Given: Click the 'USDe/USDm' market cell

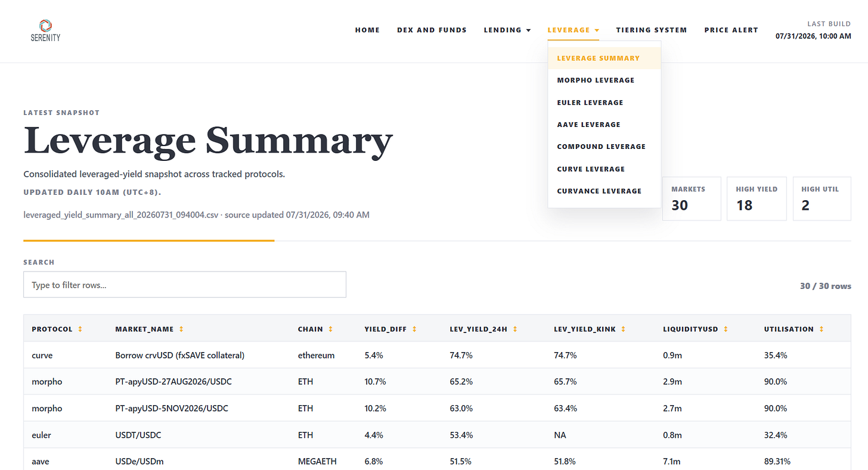Looking at the screenshot, I should tap(140, 462).
